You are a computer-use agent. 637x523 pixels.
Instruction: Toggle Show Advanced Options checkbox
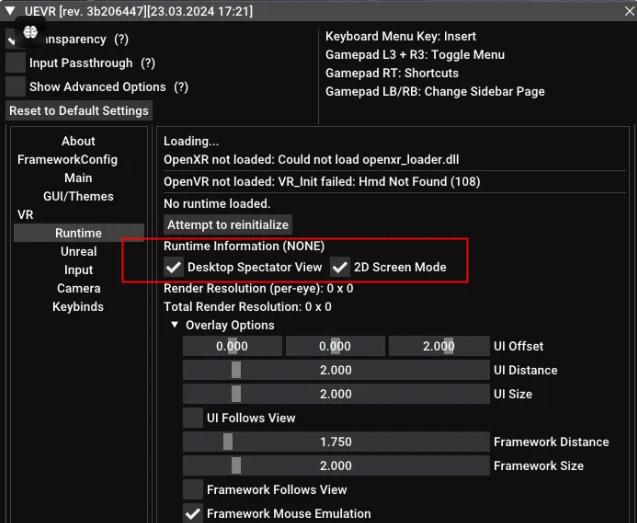click(15, 87)
